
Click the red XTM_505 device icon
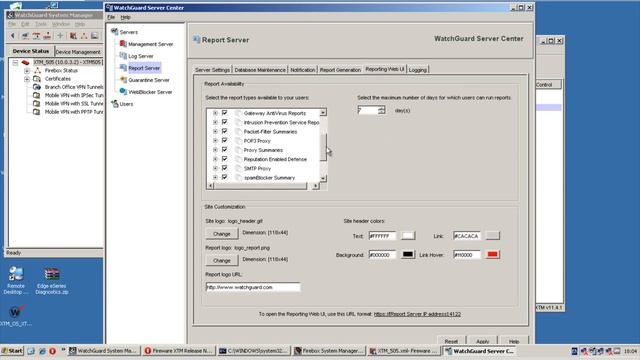click(x=25, y=62)
